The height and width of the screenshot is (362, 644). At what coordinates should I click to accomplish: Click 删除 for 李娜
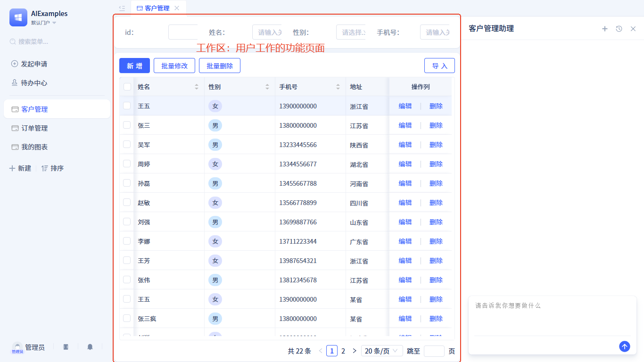click(x=436, y=241)
